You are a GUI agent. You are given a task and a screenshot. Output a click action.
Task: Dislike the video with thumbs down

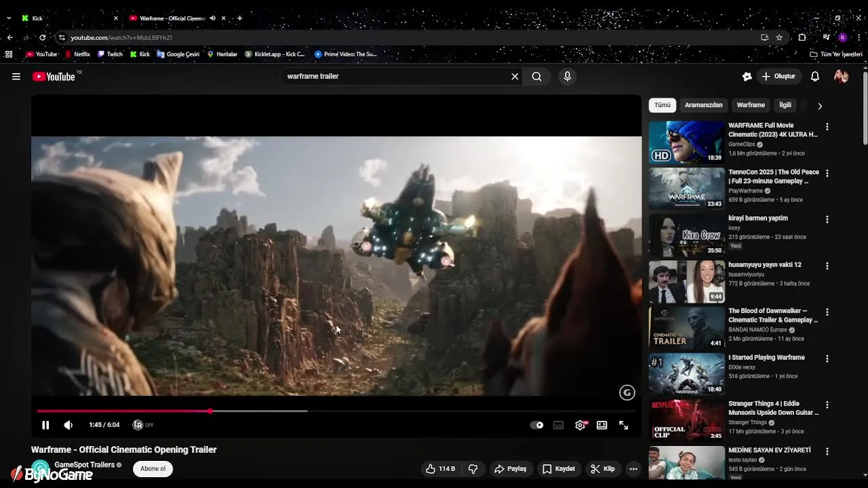473,469
